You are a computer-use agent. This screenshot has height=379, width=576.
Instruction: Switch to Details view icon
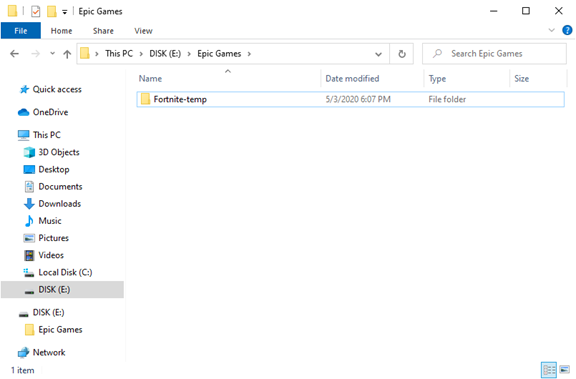click(549, 370)
